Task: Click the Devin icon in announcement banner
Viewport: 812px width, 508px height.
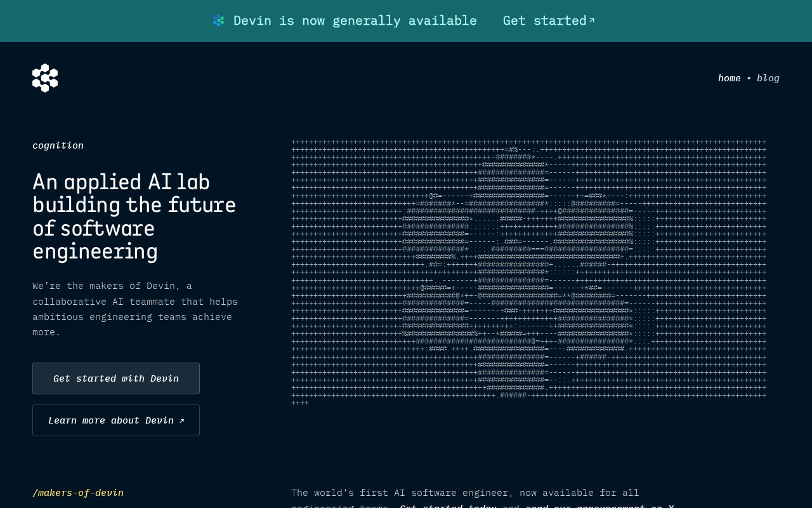Action: 219,21
